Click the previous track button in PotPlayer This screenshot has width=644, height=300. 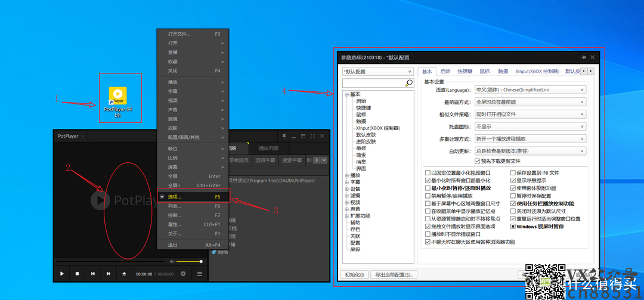point(93,274)
